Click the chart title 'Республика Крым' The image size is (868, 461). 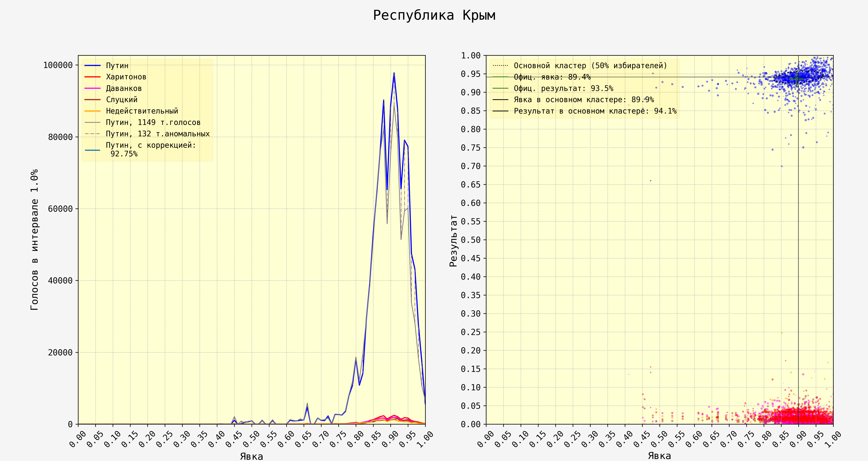(x=434, y=16)
